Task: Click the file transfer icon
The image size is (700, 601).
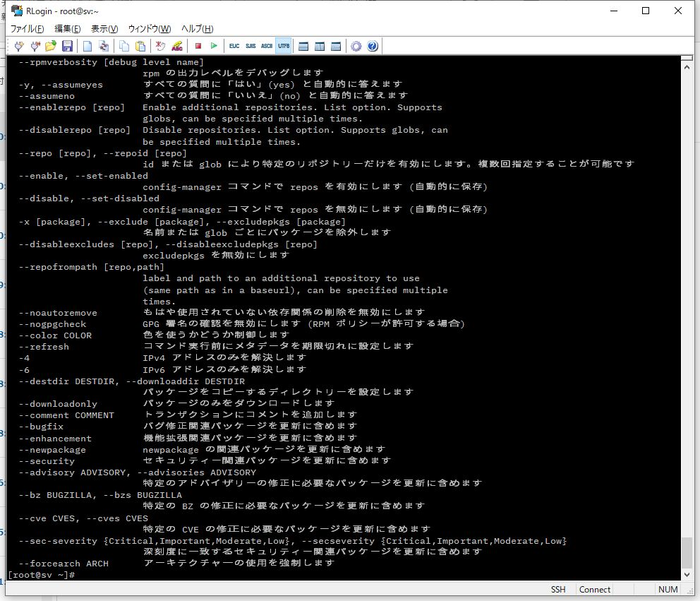Action: (104, 46)
